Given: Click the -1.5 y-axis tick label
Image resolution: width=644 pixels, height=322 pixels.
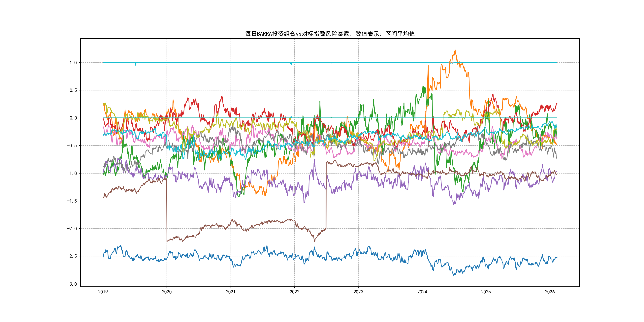Looking at the screenshot, I should (x=72, y=201).
